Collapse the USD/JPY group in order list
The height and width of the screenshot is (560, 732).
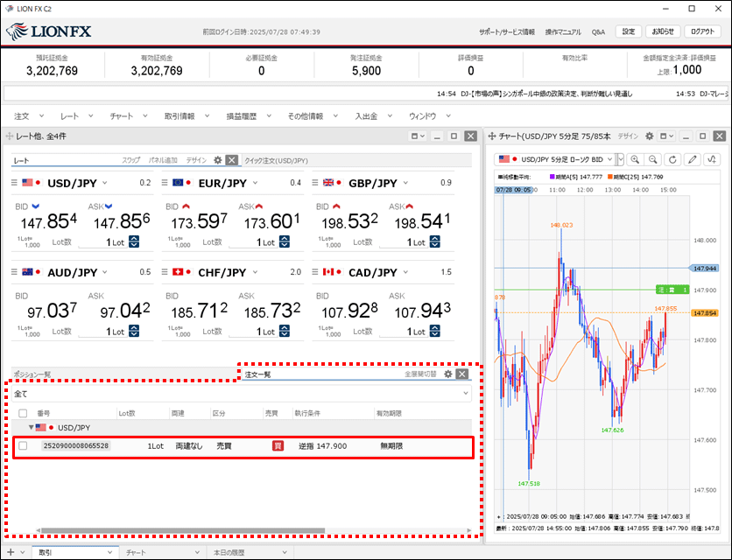32,428
